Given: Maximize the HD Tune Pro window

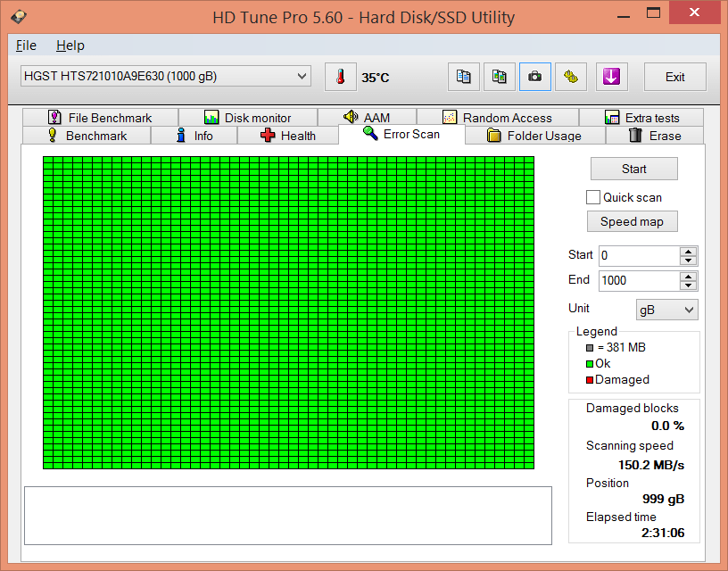Looking at the screenshot, I should click(653, 13).
